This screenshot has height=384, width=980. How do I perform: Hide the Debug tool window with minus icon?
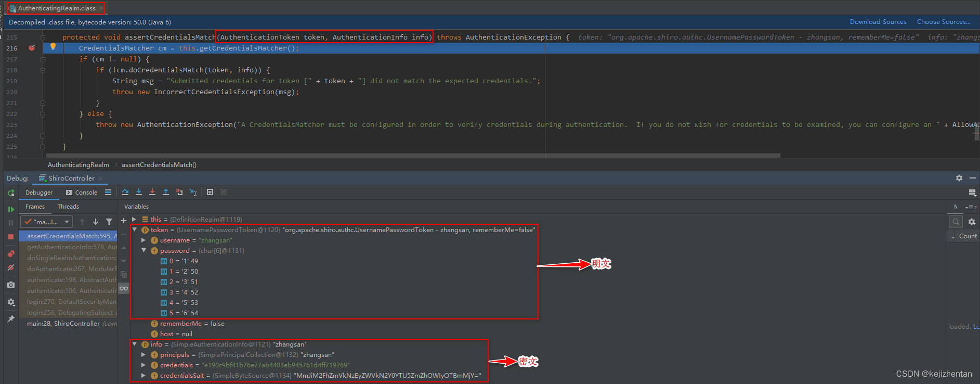click(x=973, y=178)
